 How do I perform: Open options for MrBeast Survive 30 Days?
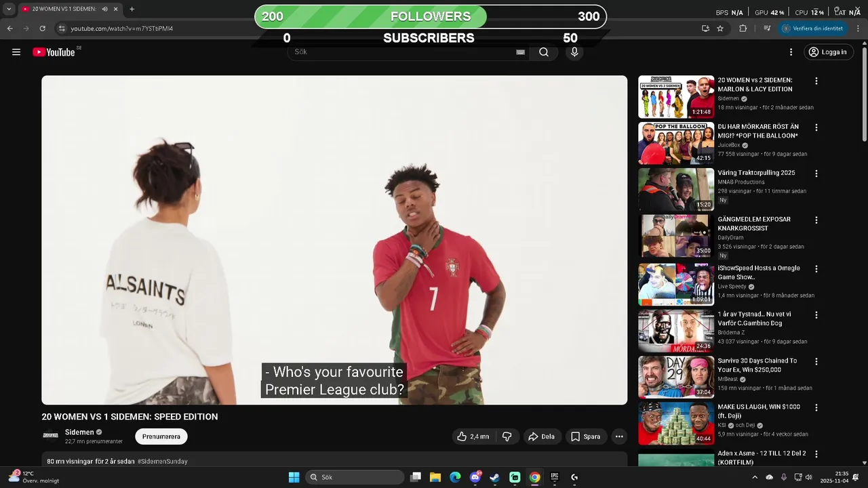point(816,362)
